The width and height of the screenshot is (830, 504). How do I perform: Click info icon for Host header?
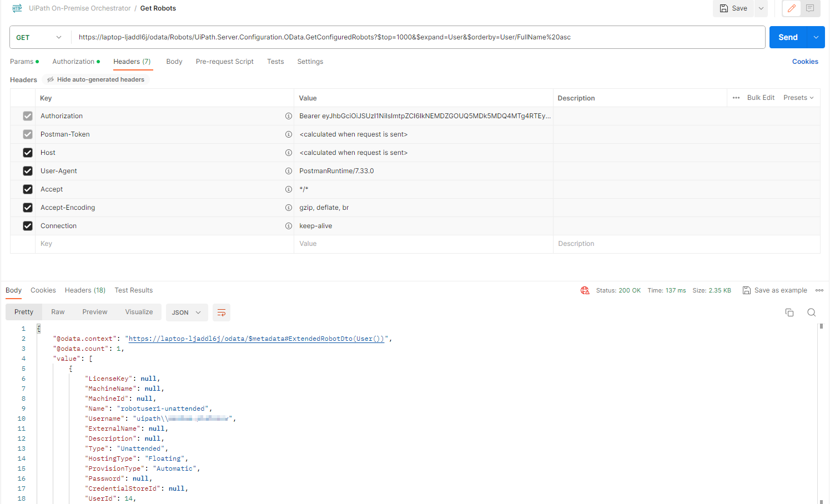(289, 153)
